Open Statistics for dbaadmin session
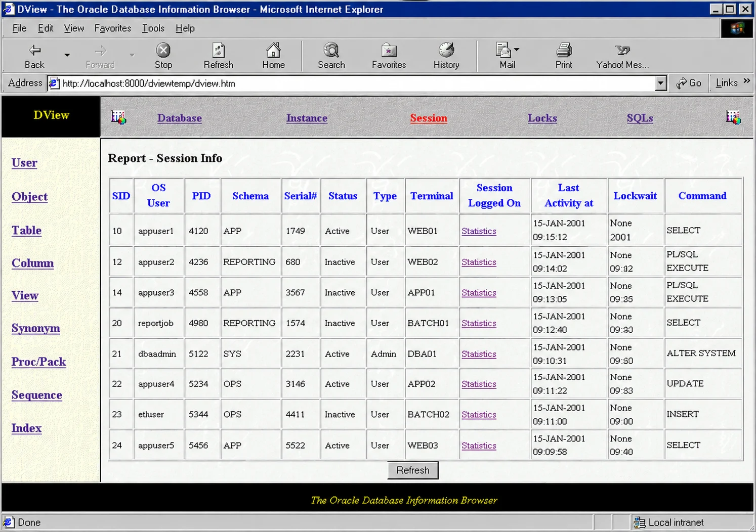756x532 pixels. tap(479, 354)
